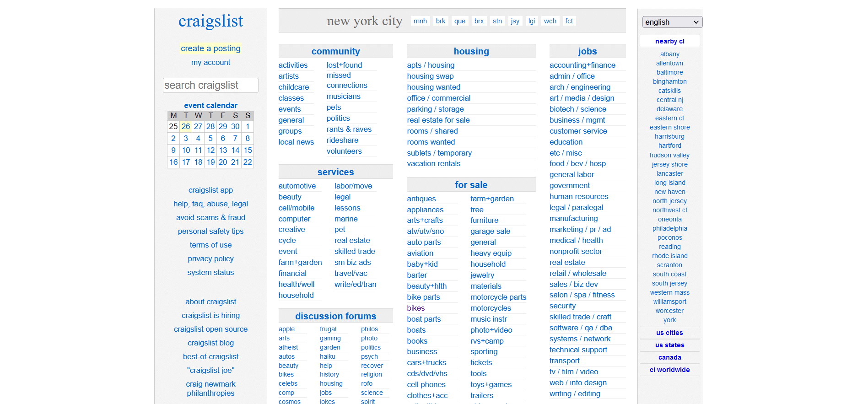The width and height of the screenshot is (868, 404).
Task: Browse volunteers listings
Action: point(344,151)
